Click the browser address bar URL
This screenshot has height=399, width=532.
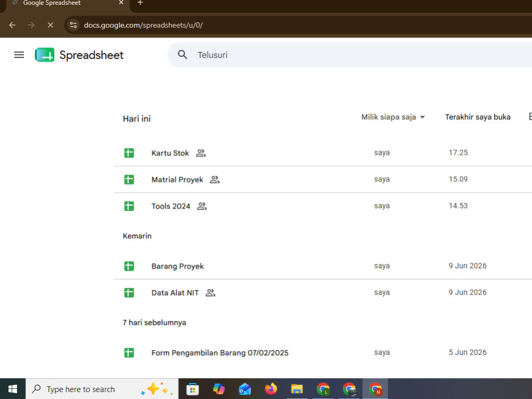[x=143, y=25]
